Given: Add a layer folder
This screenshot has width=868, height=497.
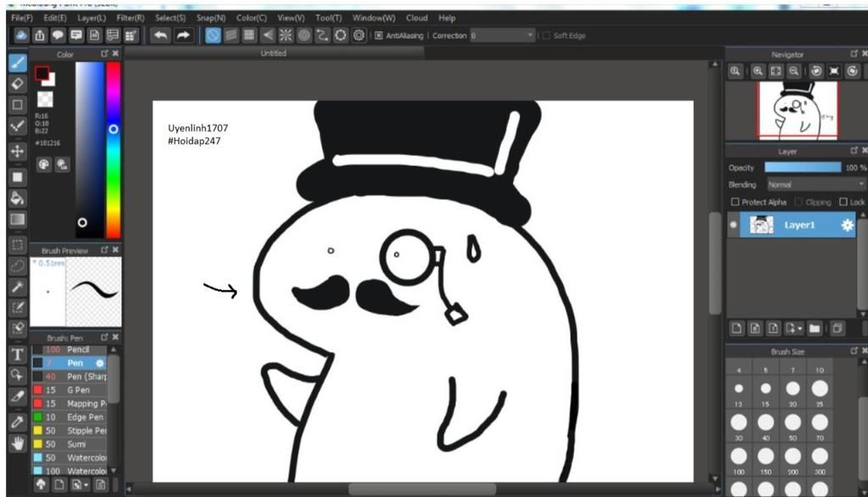Looking at the screenshot, I should pyautogui.click(x=815, y=328).
